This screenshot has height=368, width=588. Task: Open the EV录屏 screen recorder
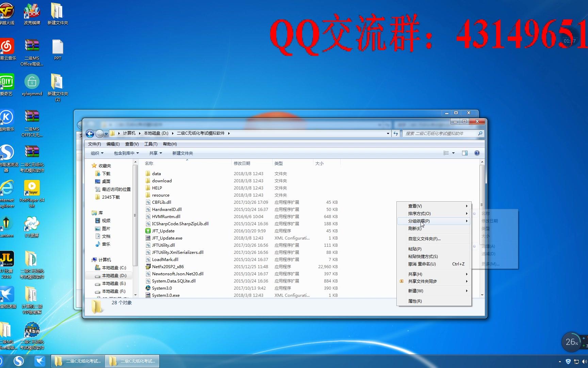(x=32, y=222)
